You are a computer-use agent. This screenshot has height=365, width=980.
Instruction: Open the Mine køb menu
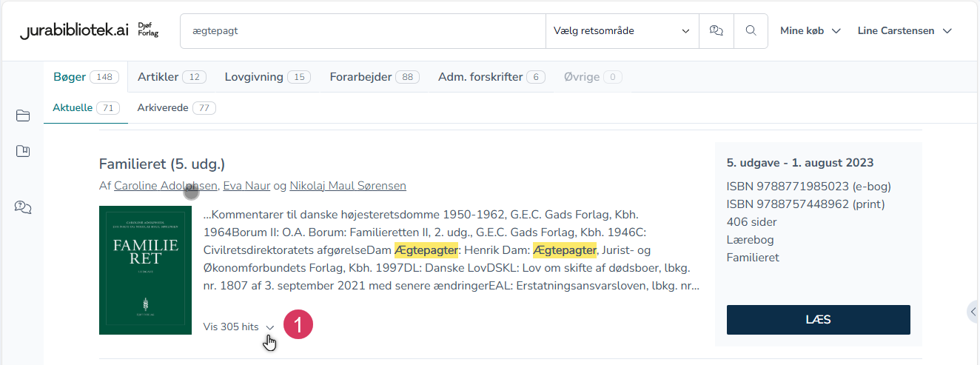point(810,31)
